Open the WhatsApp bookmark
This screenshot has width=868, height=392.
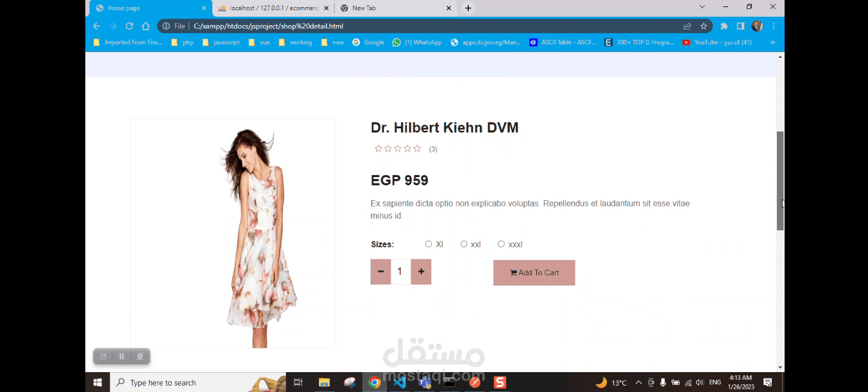pos(417,42)
